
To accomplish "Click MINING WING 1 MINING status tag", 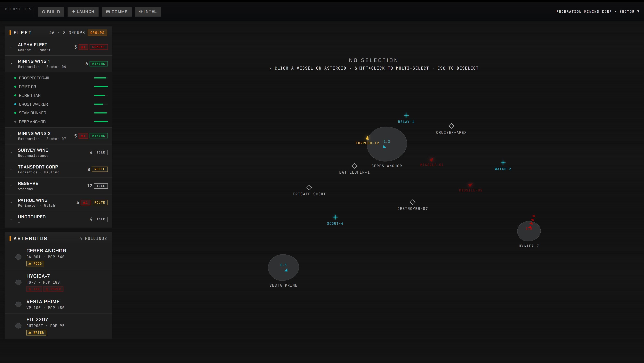I will (x=98, y=64).
